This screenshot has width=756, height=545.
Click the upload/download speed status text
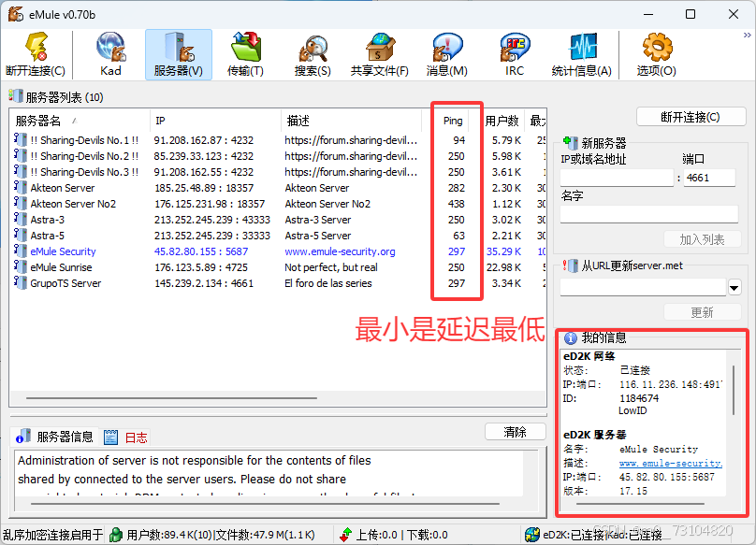(x=401, y=535)
